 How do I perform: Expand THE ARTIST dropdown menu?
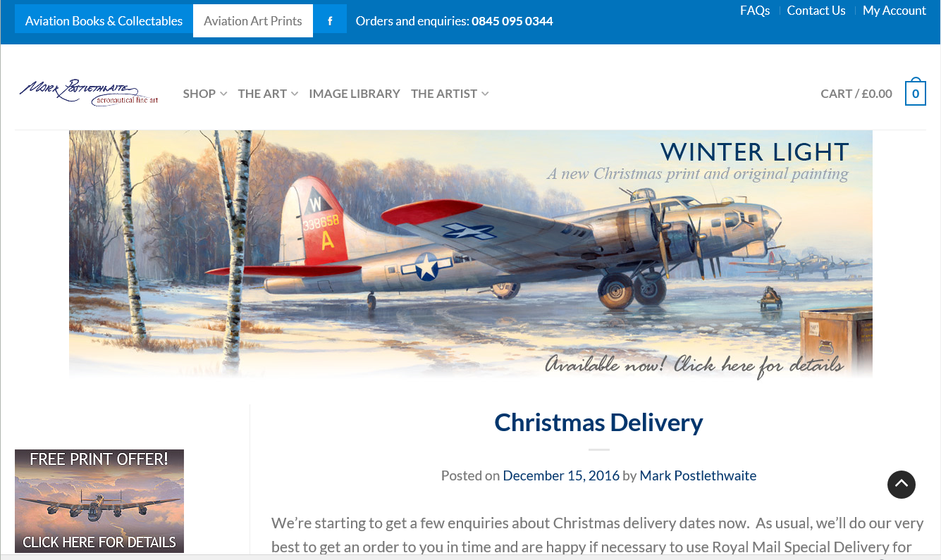coord(450,94)
